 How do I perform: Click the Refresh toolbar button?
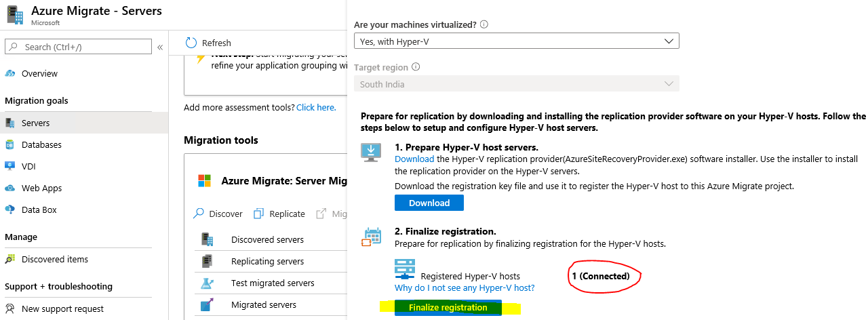pos(208,43)
